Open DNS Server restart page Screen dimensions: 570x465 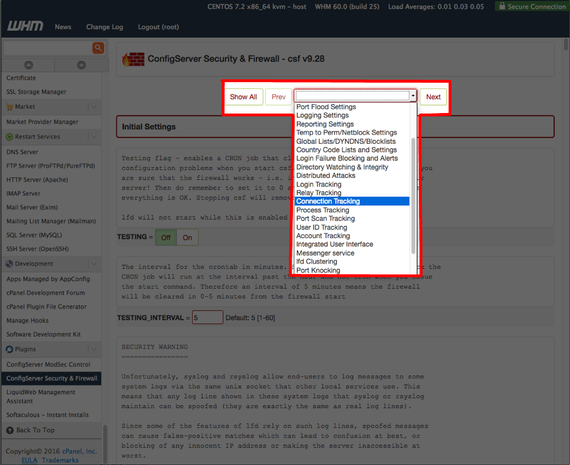click(x=22, y=152)
